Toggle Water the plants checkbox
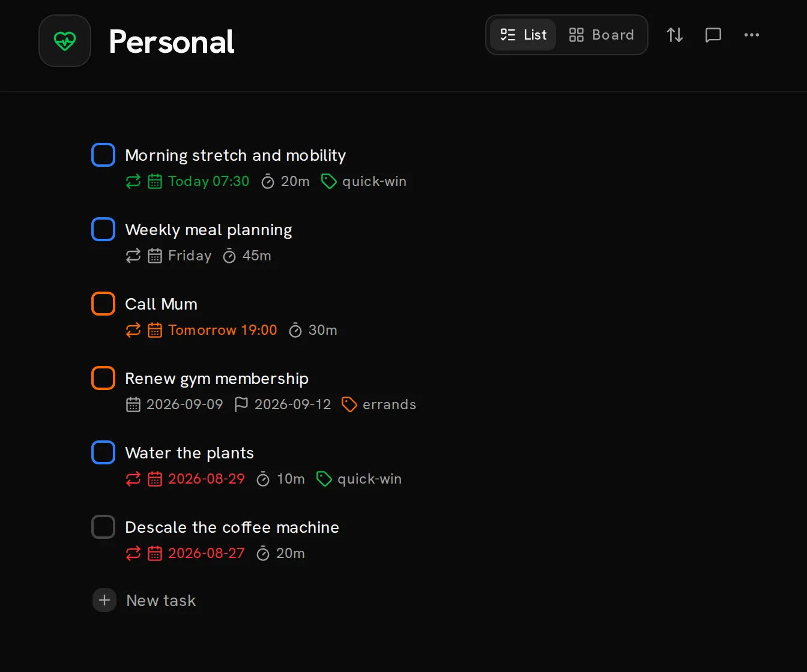 coord(103,452)
